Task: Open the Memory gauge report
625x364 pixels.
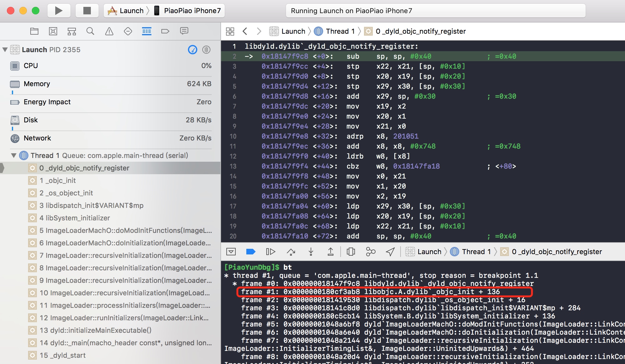Action: 111,84
